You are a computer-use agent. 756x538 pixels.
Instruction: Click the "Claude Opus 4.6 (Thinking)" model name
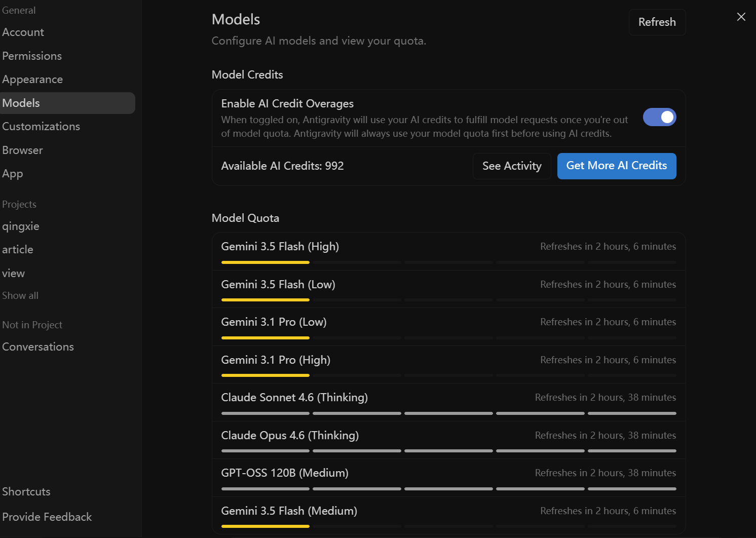[x=290, y=436]
